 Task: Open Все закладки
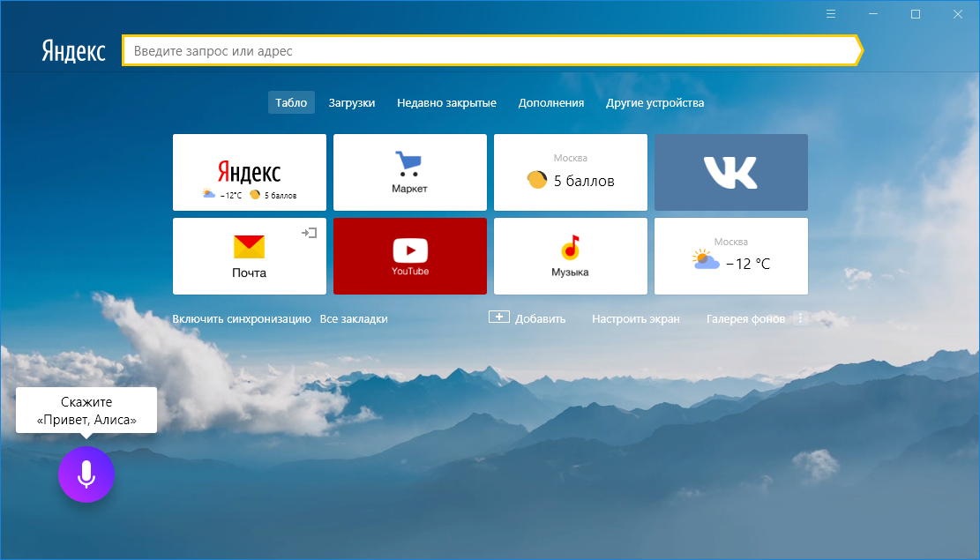coord(353,318)
